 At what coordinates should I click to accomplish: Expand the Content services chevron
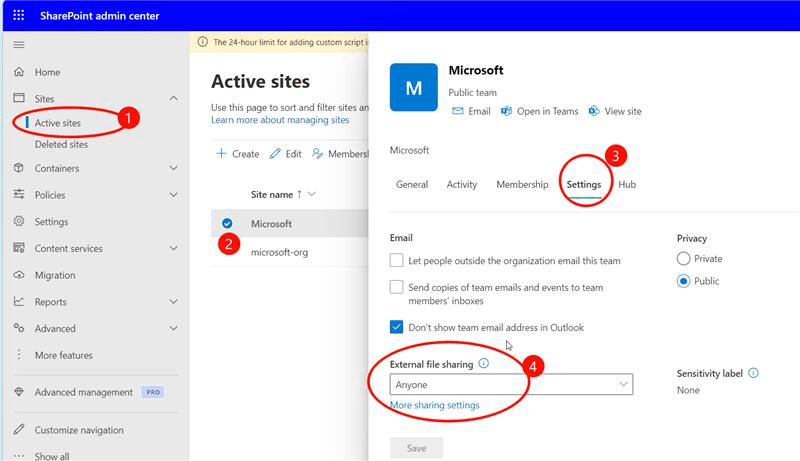(x=173, y=248)
